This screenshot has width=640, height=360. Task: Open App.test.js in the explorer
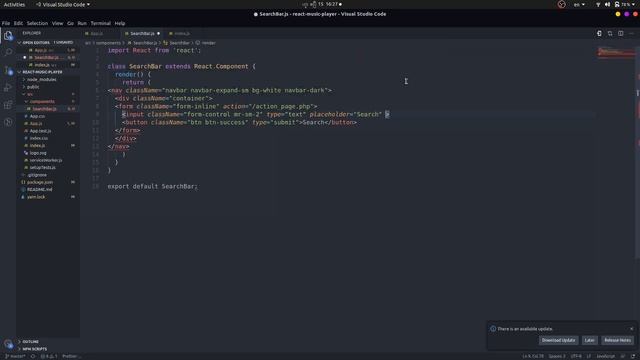[40, 131]
